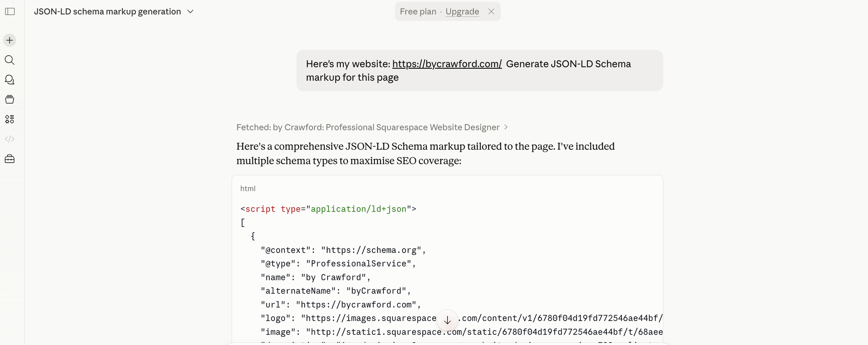Click the script type opening tag line

(328, 209)
